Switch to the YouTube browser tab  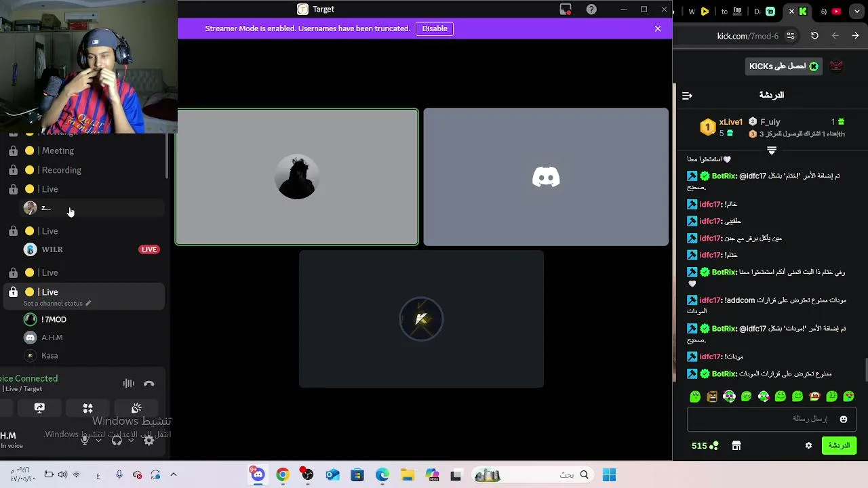pyautogui.click(x=836, y=12)
